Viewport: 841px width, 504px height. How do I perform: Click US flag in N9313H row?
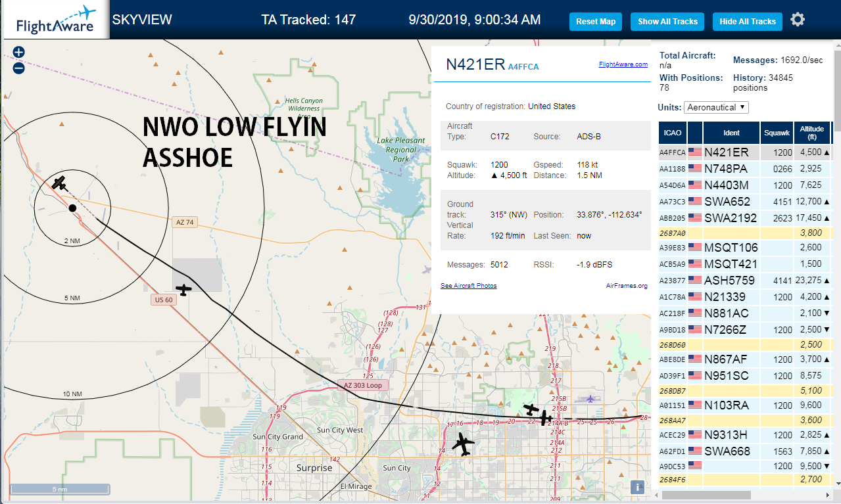tap(695, 434)
